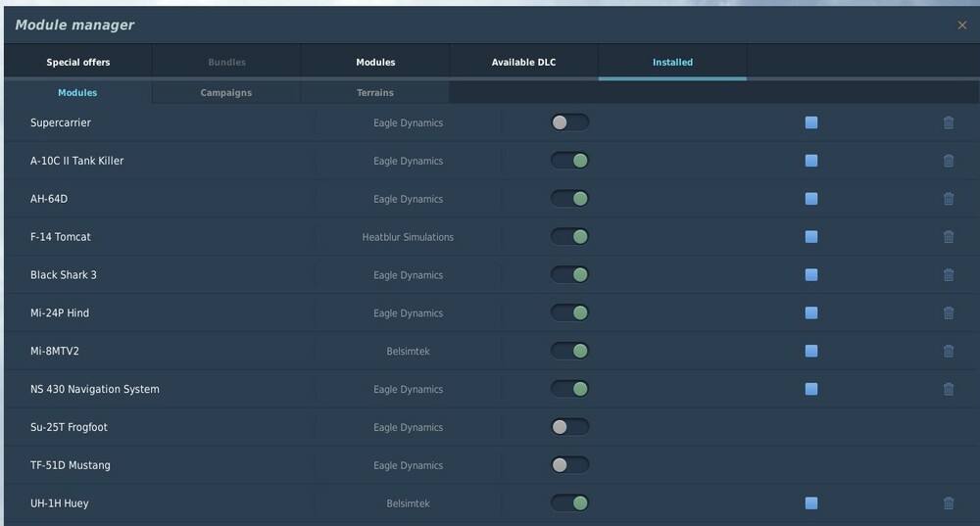Toggle Black Shark 3 blue checkbox
Viewport: 980px width, 526px height.
(811, 275)
